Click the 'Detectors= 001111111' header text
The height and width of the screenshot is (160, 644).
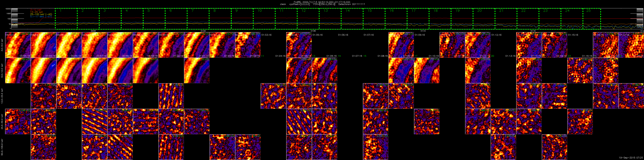352,4
